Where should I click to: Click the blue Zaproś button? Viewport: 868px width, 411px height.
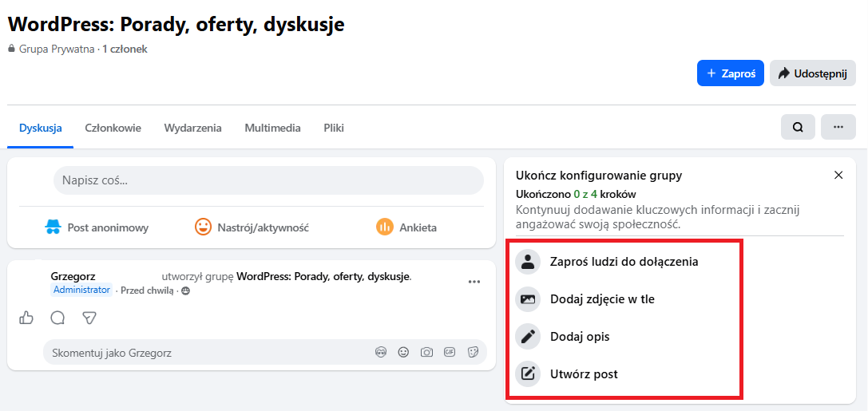coord(730,73)
